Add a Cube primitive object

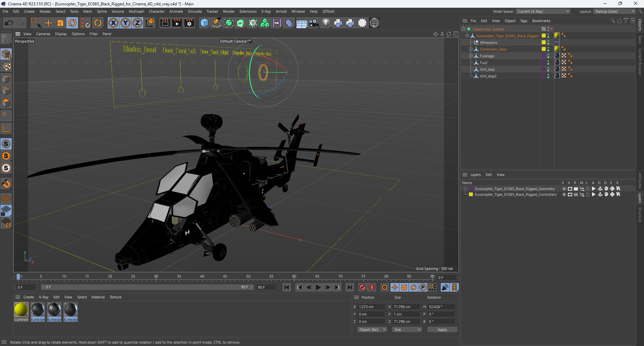tap(204, 23)
